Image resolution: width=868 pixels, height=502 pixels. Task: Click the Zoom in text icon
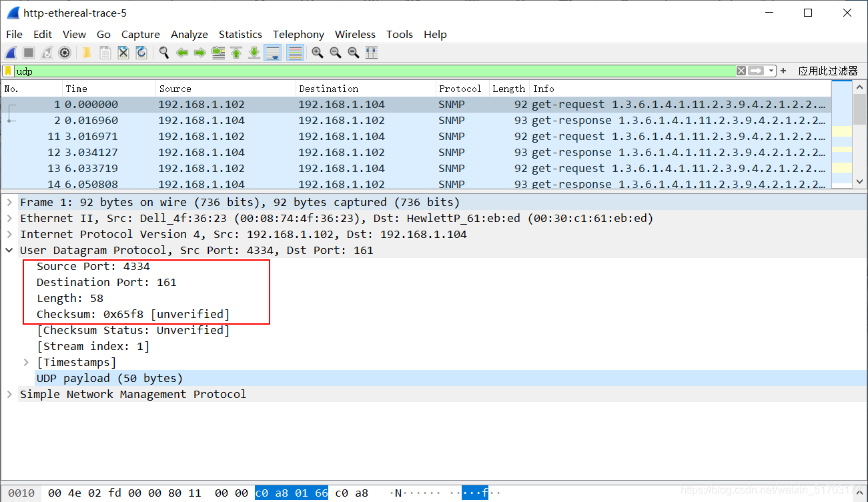[x=318, y=53]
